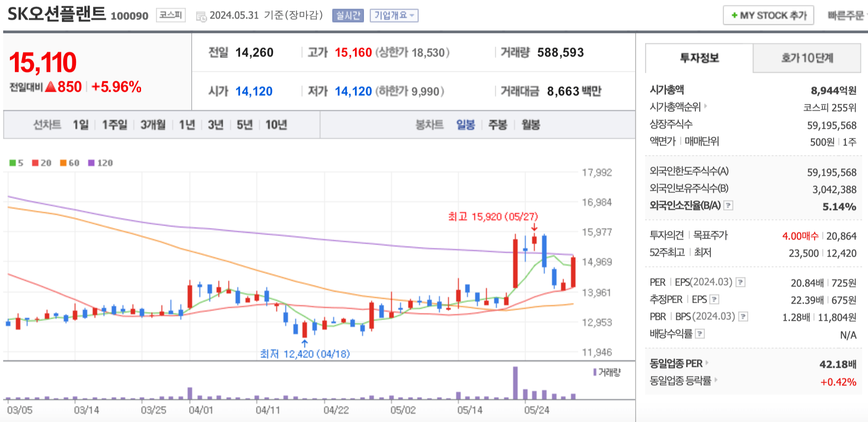Screen dimensions: 868x422
Task: Select the 월봉 candlestick chart
Action: point(531,125)
